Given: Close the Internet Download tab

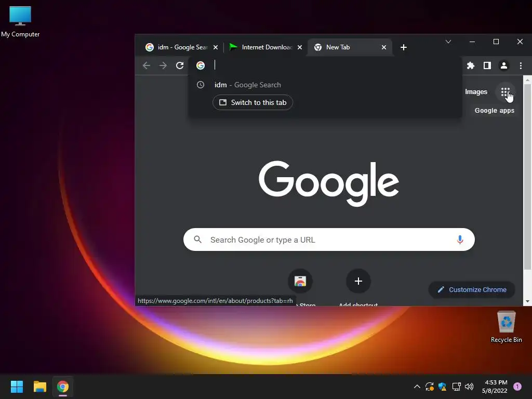Looking at the screenshot, I should 300,47.
